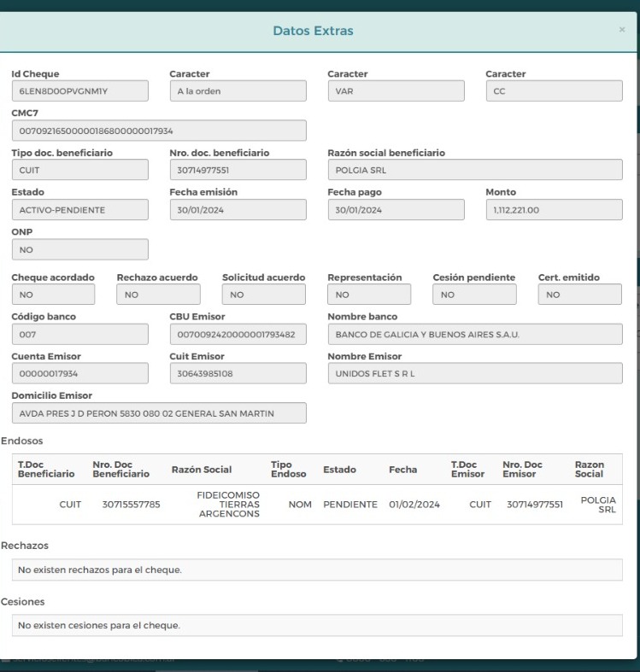Click the Cesión pendiente field
The height and width of the screenshot is (672, 640).
click(474, 295)
